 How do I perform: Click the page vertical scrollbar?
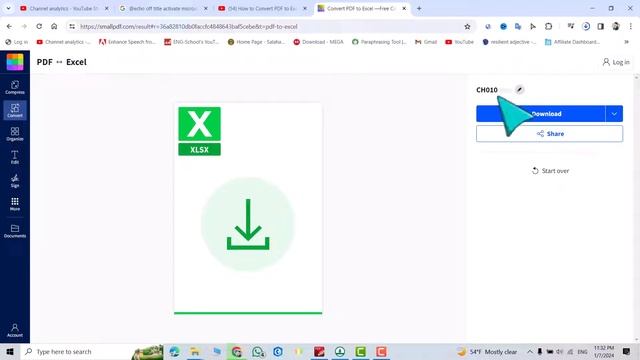tap(637, 208)
